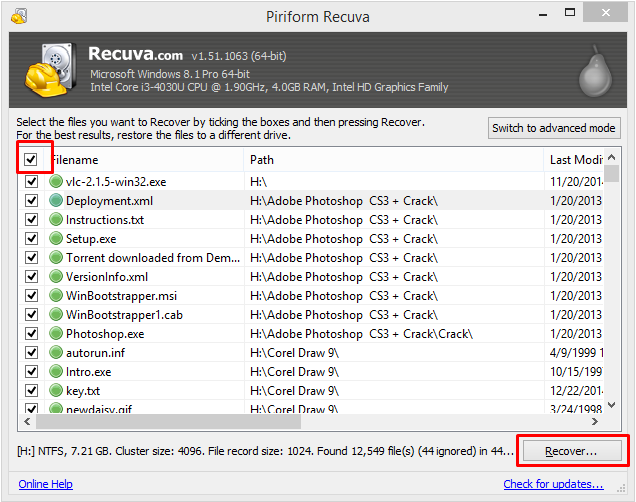Select the WinBootstrapper1.cab filename
This screenshot has width=636, height=502.
pyautogui.click(x=125, y=315)
